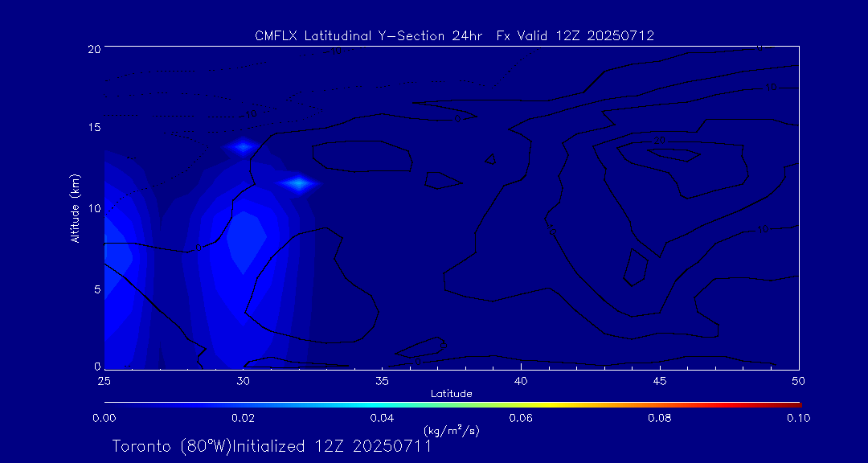This screenshot has width=868, height=463.
Task: Click the bright cyan flux spot above 30° latitude
Action: click(243, 147)
